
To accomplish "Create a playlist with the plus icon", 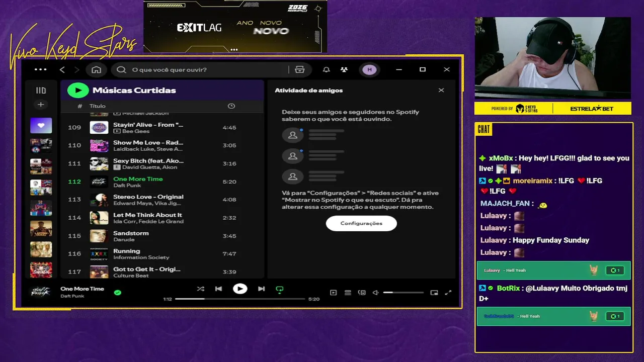I will coord(41,105).
